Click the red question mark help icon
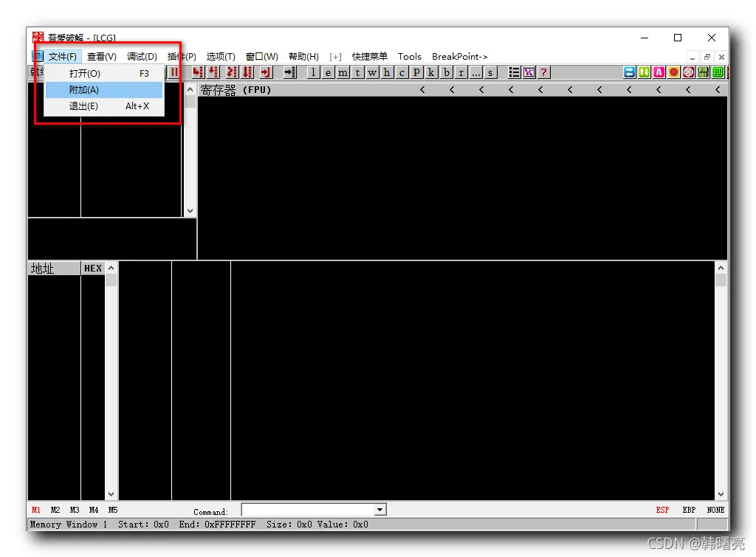756x557 pixels. (544, 72)
